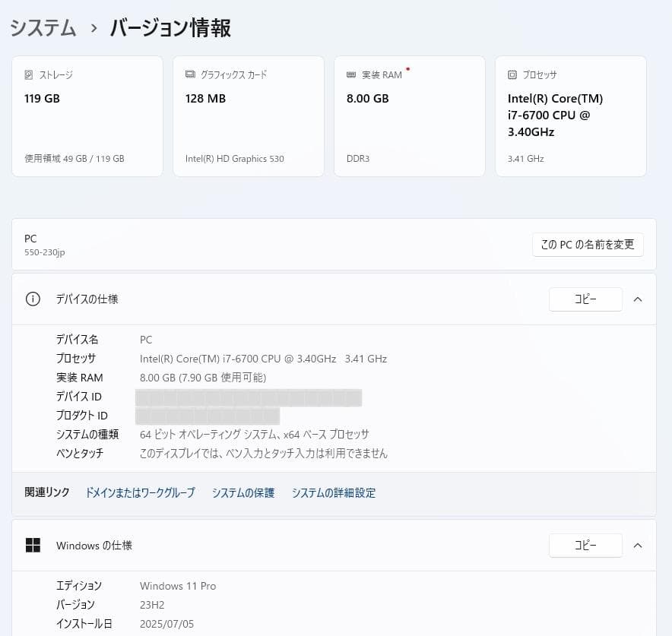
Task: Collapse the デバイスの仕様 section with its chevron
Action: point(638,299)
